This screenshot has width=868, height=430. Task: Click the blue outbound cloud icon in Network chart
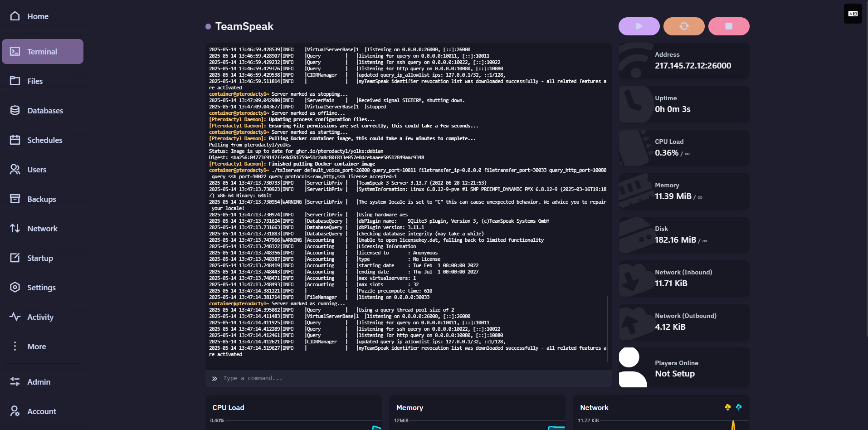pyautogui.click(x=739, y=407)
